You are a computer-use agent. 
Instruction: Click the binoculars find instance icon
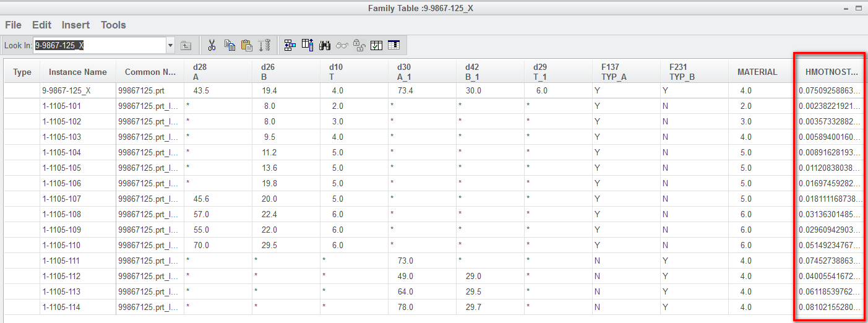[x=325, y=45]
